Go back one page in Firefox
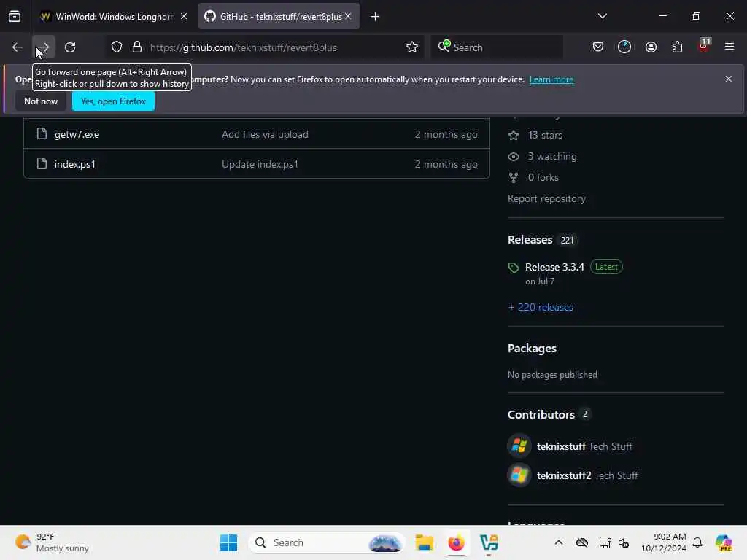747x560 pixels. pos(18,47)
